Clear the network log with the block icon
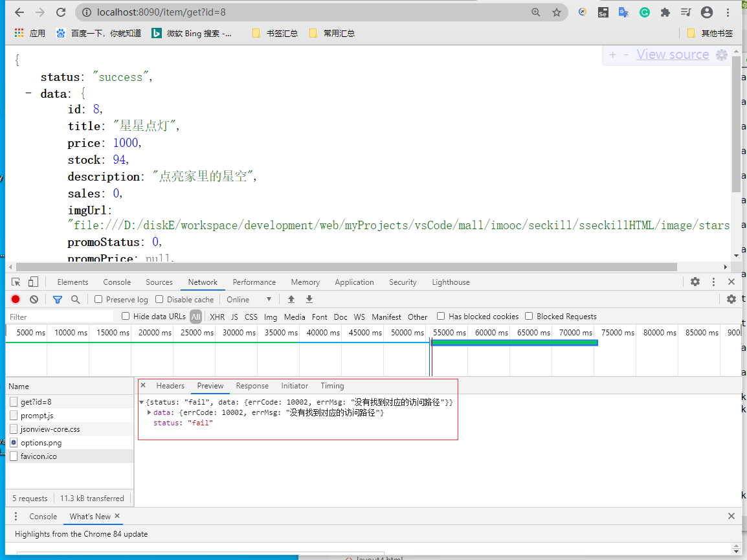747x560 pixels. tap(34, 299)
